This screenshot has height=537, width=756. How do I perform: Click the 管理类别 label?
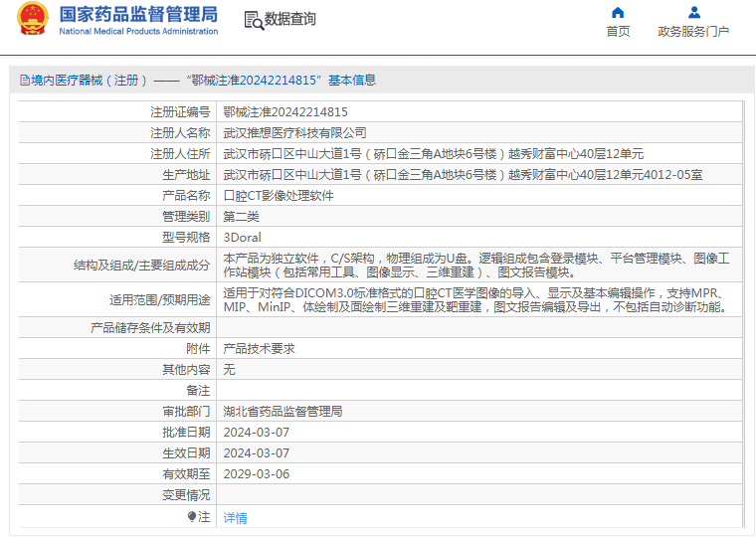tap(186, 217)
